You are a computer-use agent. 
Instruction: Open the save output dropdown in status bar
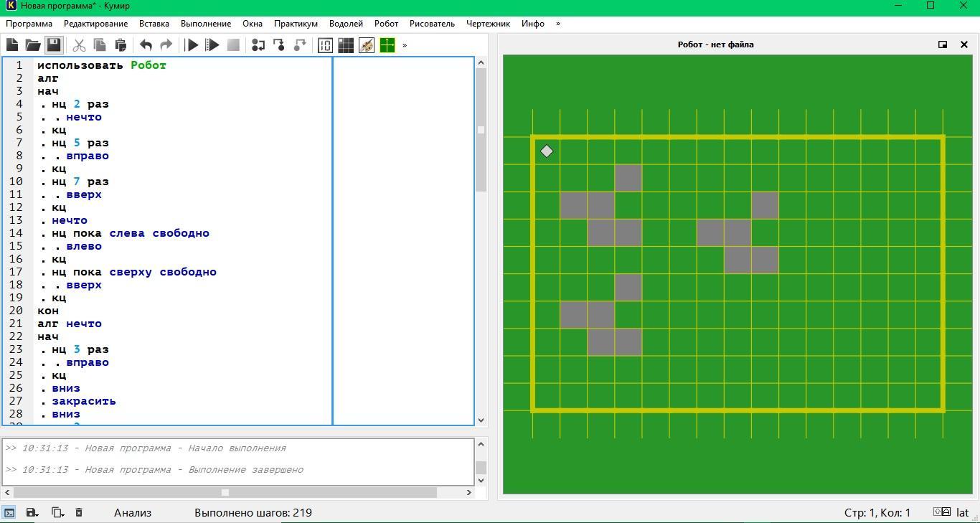pos(32,512)
